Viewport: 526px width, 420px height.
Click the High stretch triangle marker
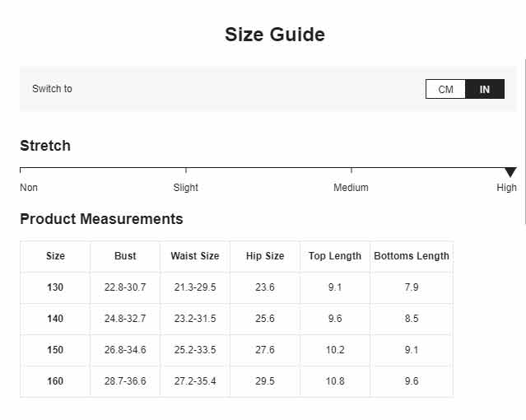510,172
